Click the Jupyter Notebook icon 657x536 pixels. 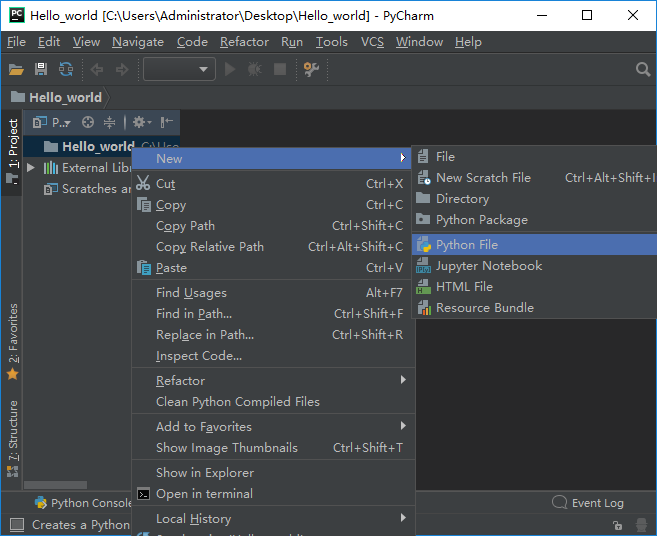[x=424, y=266]
